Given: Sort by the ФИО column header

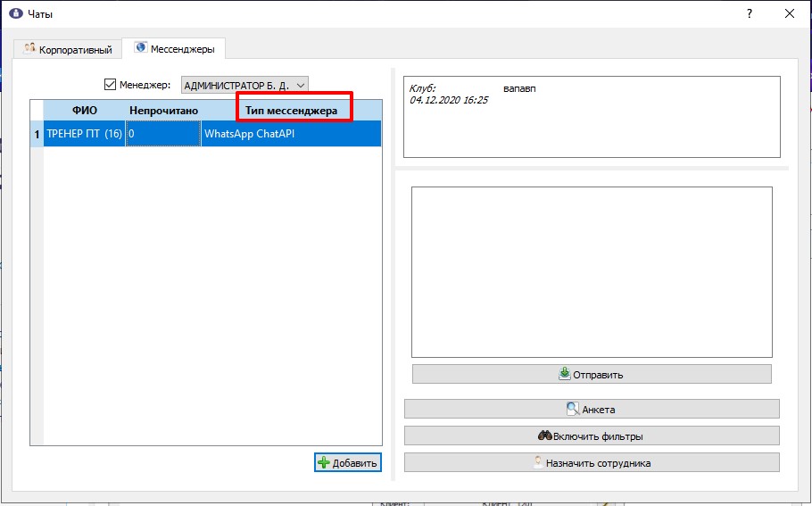Looking at the screenshot, I should pos(85,111).
